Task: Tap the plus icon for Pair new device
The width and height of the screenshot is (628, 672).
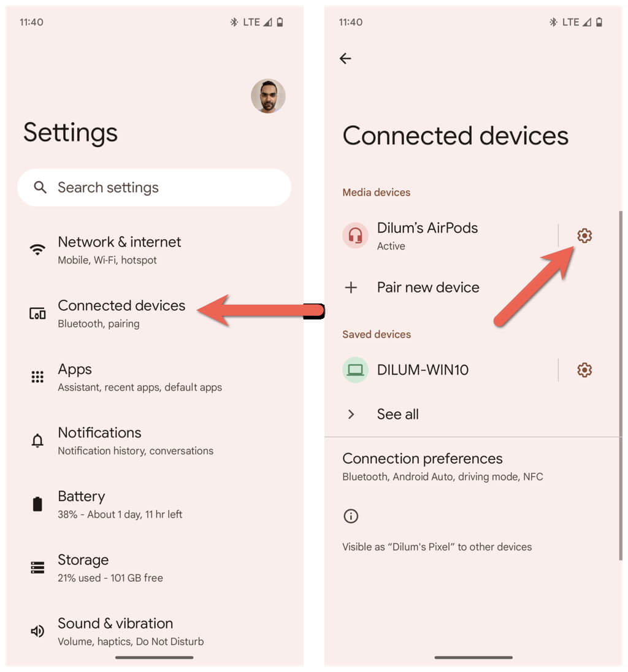Action: [x=351, y=287]
